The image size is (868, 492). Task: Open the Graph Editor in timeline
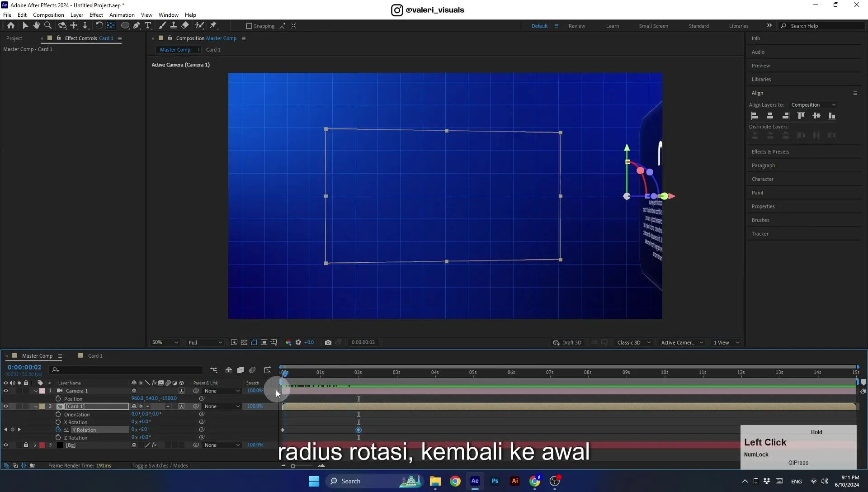[x=268, y=370]
